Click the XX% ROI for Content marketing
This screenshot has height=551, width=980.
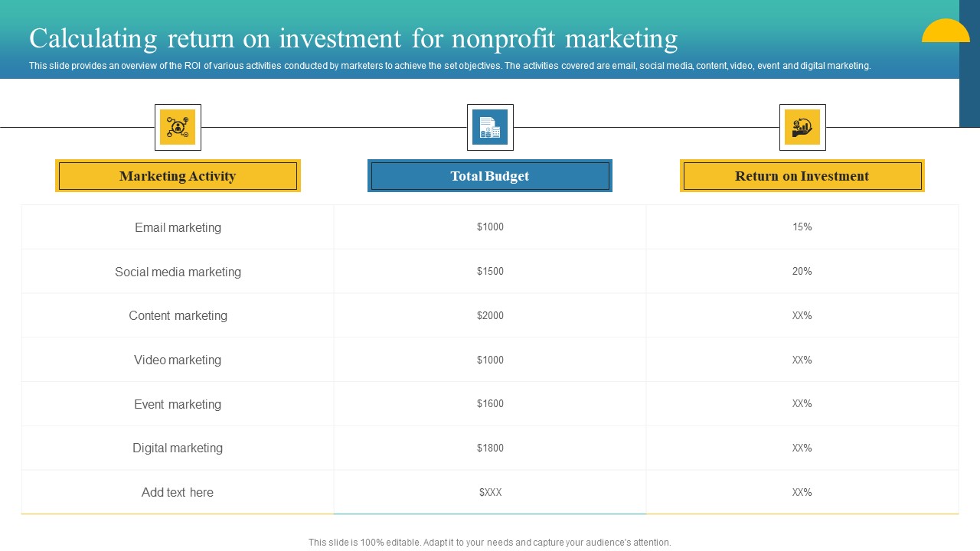click(802, 315)
